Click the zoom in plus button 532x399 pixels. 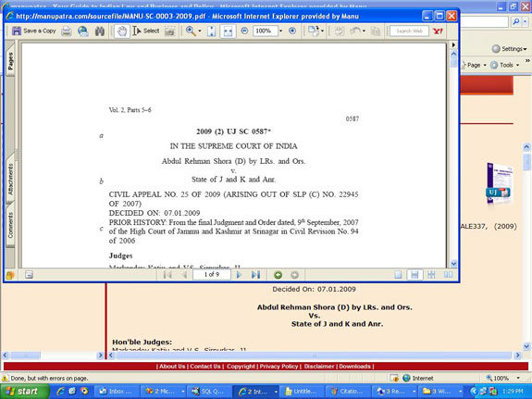tap(292, 31)
